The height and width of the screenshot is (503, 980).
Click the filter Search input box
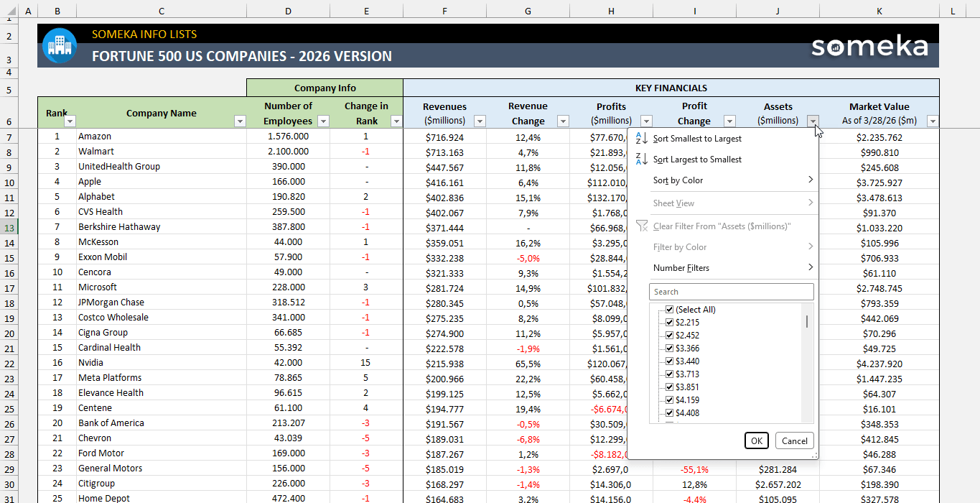732,292
